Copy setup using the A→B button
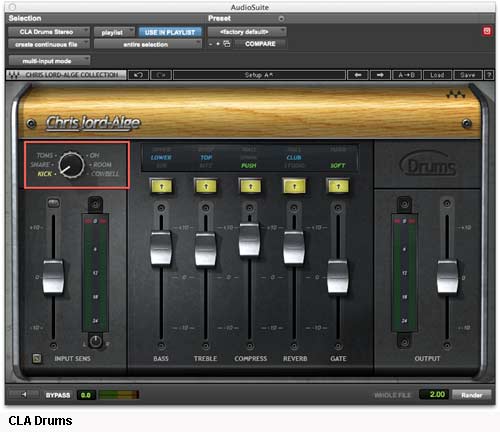 coord(407,75)
